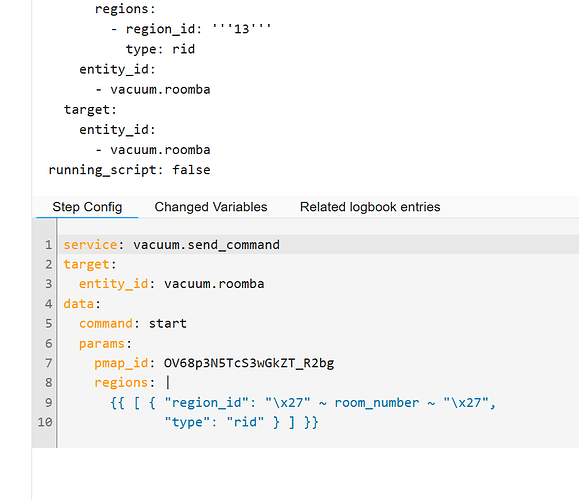Click the '"type": "rid"' template line
The height and width of the screenshot is (500, 579).
click(x=241, y=422)
